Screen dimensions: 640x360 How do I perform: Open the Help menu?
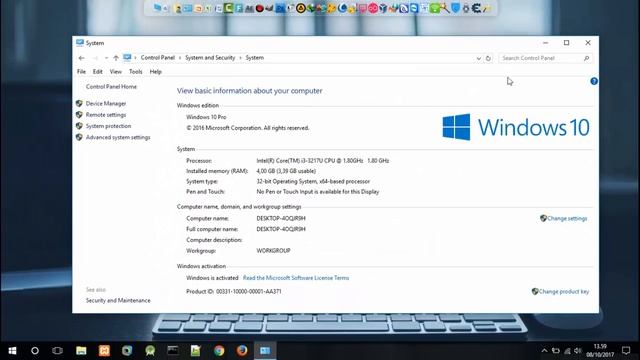[156, 71]
